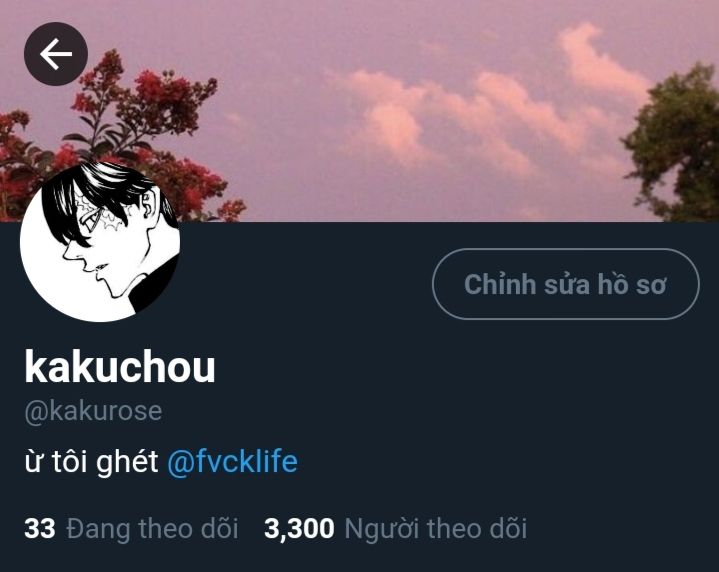Click the Người theo dõi label
Screen dimensions: 719x572
[x=436, y=528]
